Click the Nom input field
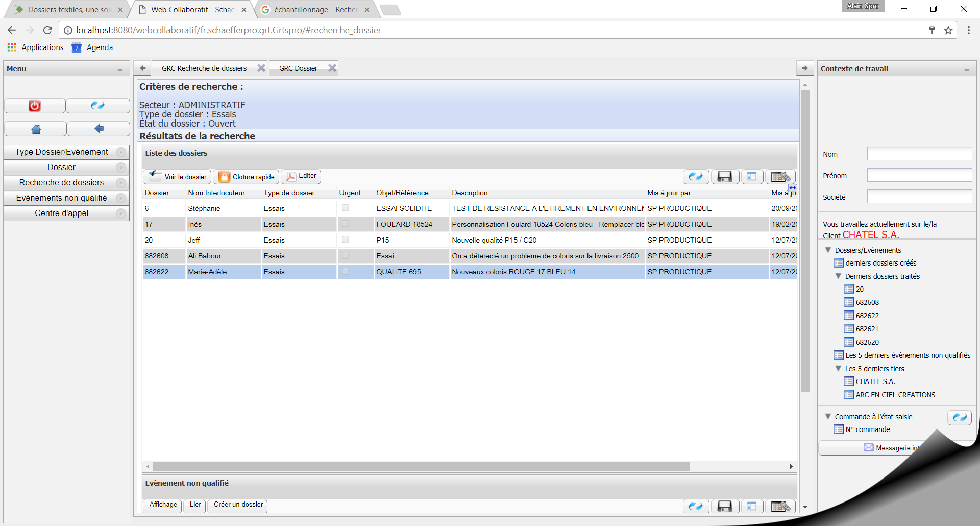Screen dimensions: 980x526 (x=919, y=154)
